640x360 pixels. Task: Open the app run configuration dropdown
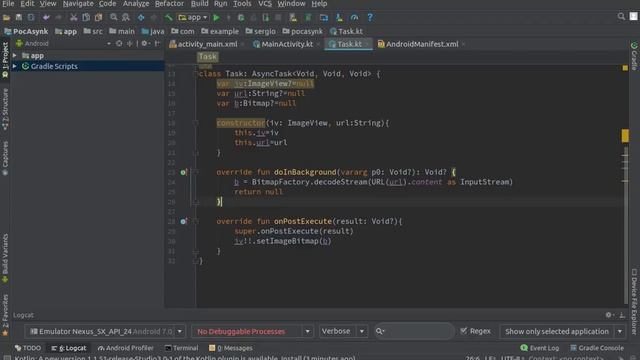[193, 18]
